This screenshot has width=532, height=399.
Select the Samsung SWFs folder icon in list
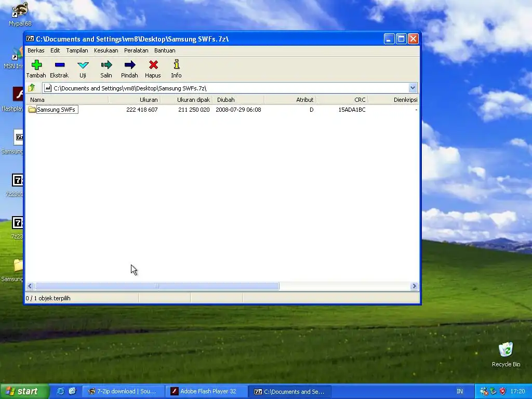click(x=32, y=110)
